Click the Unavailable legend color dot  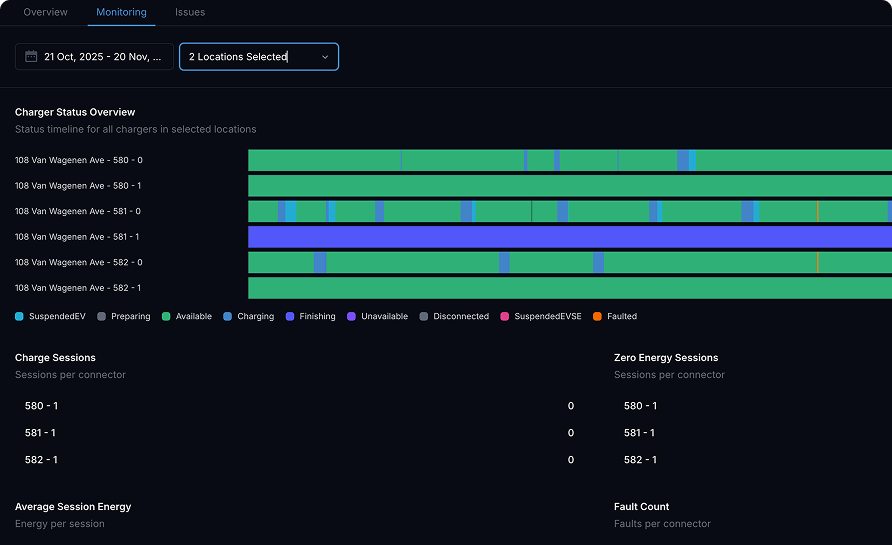(352, 316)
